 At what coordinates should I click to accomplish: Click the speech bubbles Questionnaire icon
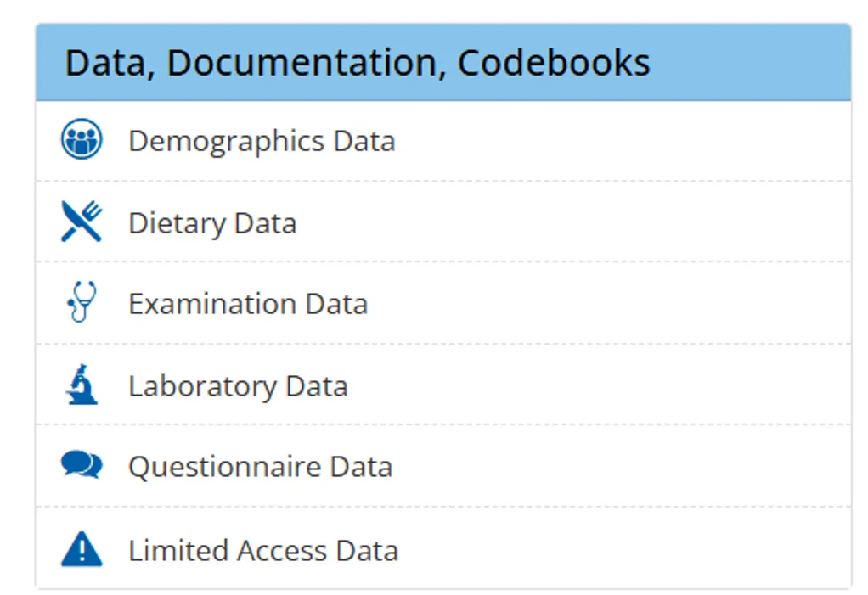click(82, 464)
